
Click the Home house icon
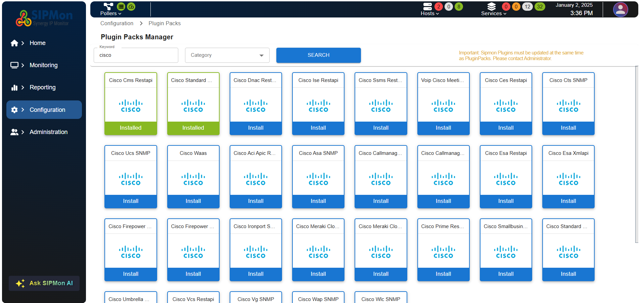tap(14, 43)
